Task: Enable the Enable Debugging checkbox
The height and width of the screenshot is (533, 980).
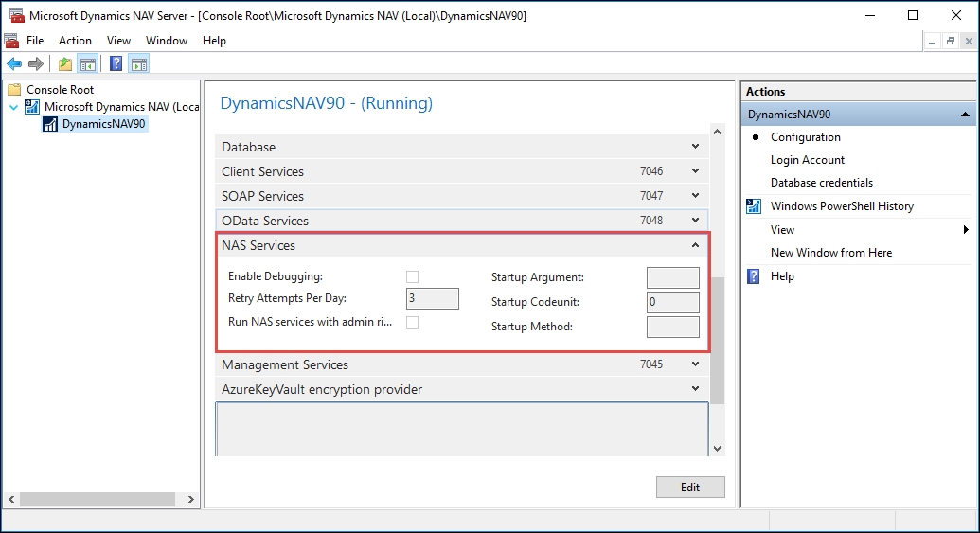Action: tap(412, 276)
